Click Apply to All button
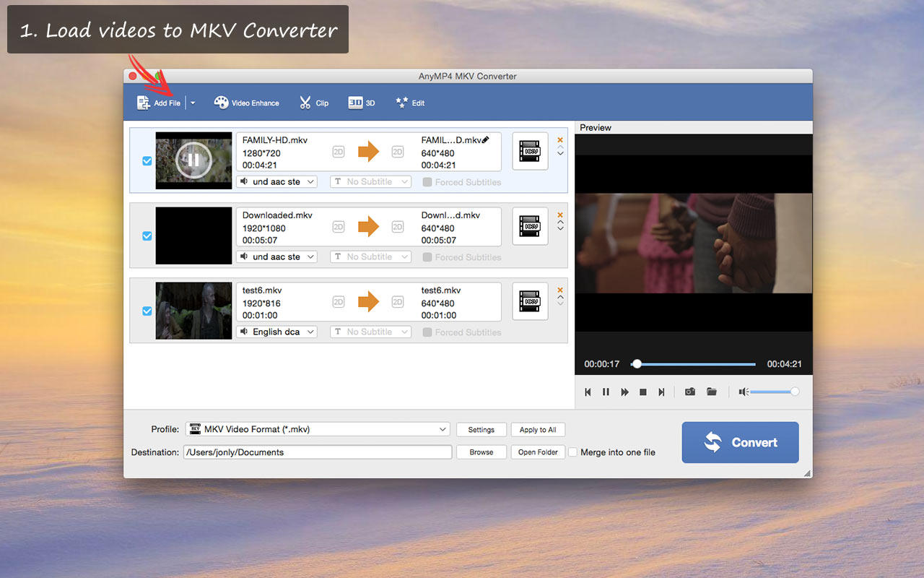Image resolution: width=924 pixels, height=578 pixels. 538,430
